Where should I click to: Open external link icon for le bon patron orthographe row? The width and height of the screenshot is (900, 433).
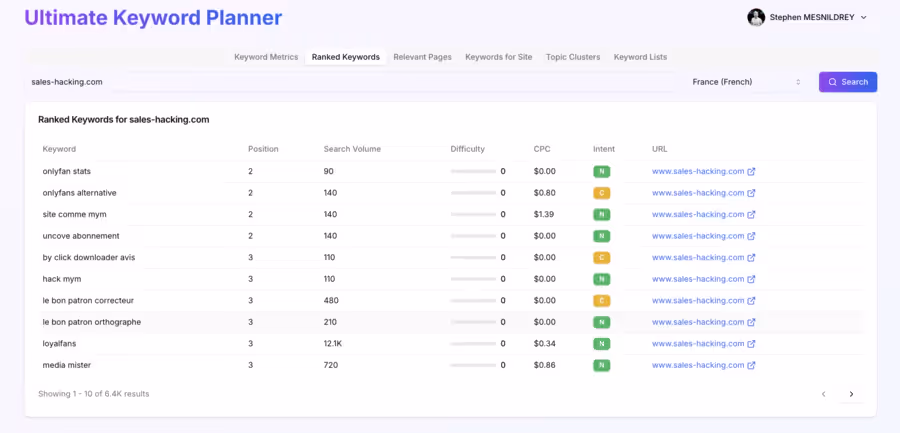(x=751, y=322)
